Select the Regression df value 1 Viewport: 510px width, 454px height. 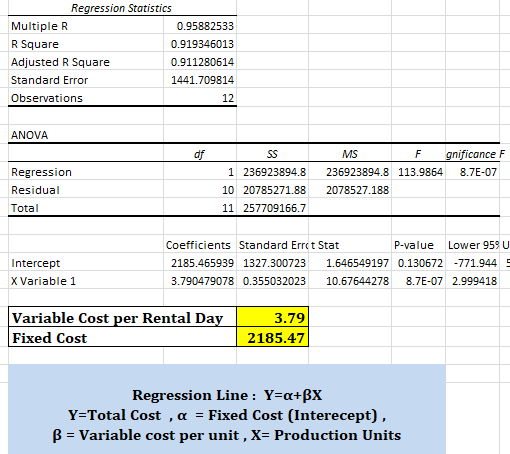point(200,172)
